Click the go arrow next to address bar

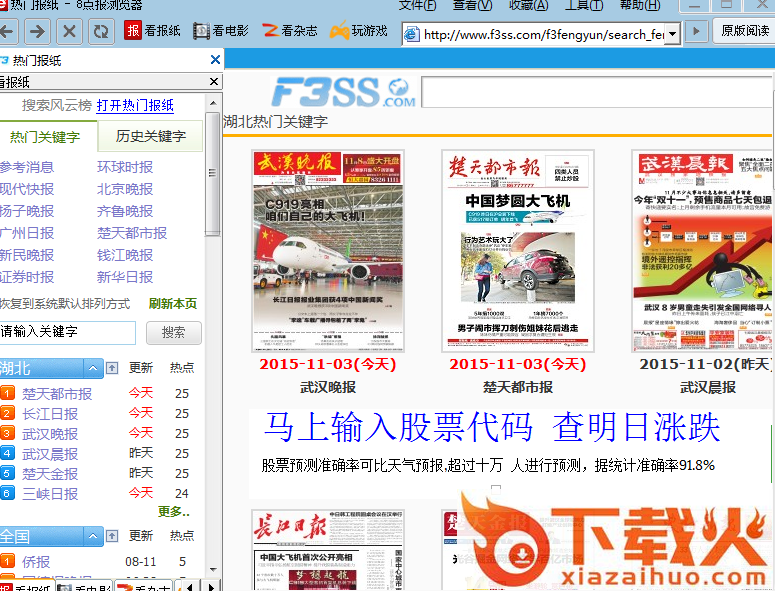(696, 32)
